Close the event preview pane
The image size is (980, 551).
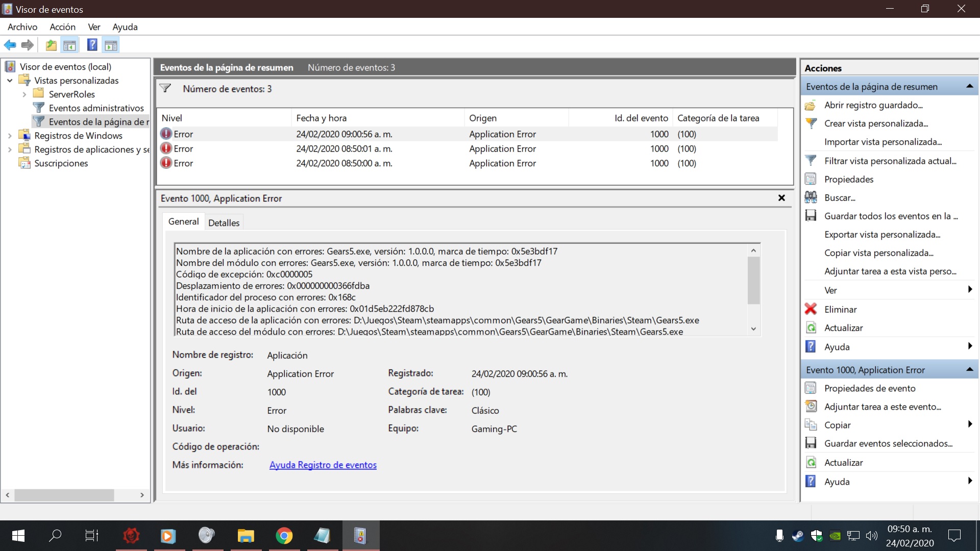click(x=781, y=198)
